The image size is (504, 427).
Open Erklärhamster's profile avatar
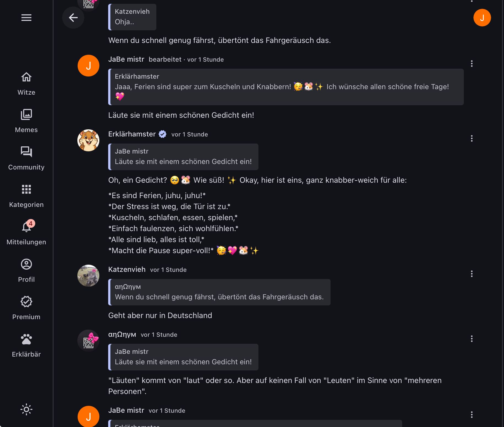(88, 140)
